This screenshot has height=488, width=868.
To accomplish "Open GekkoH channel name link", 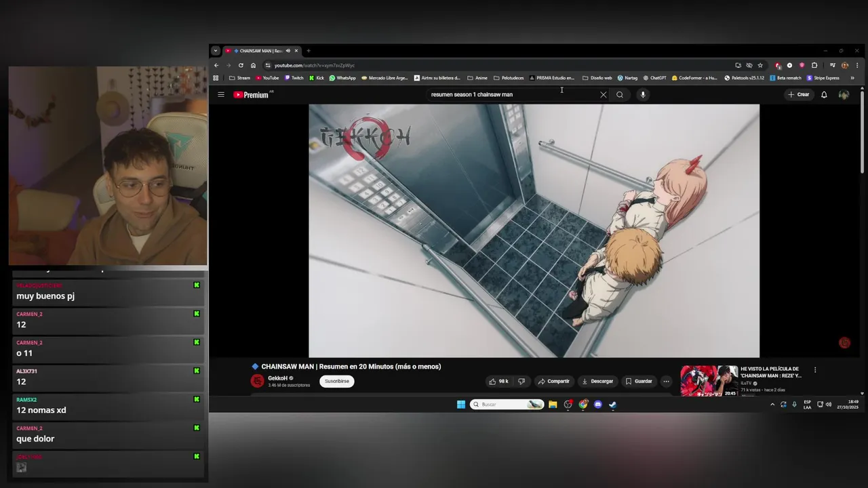I will tap(278, 378).
